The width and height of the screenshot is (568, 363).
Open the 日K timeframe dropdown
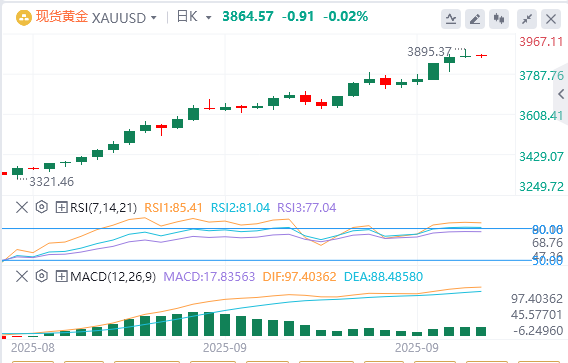(x=194, y=17)
